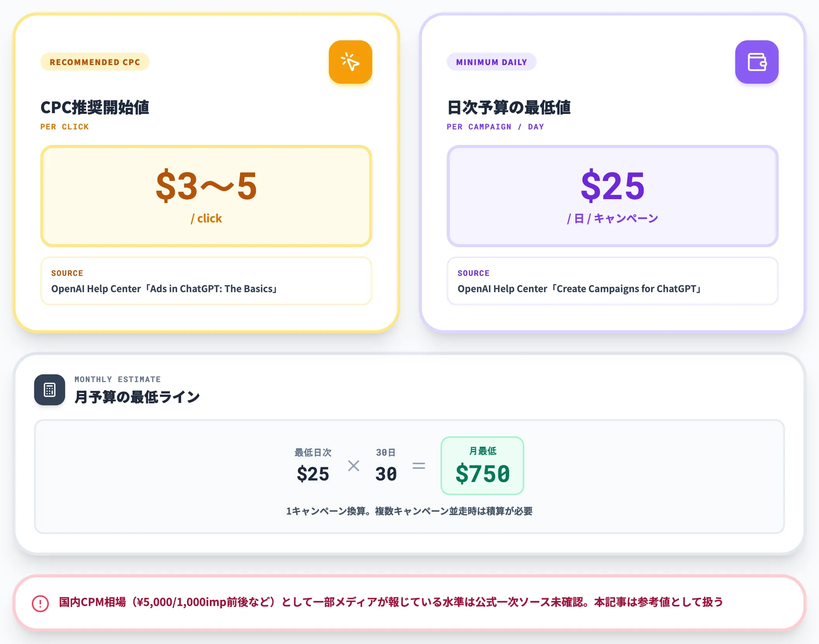
Task: Click the green 月最低 label
Action: (482, 451)
